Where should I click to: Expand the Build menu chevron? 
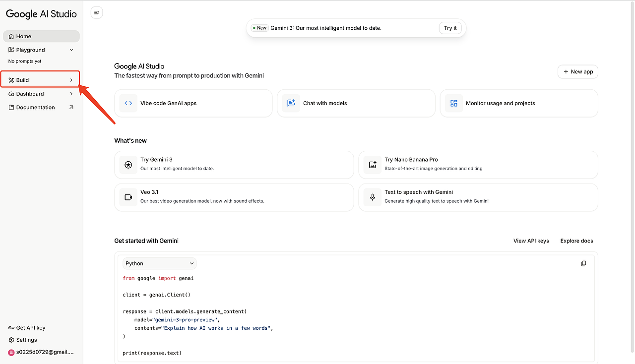tap(71, 80)
